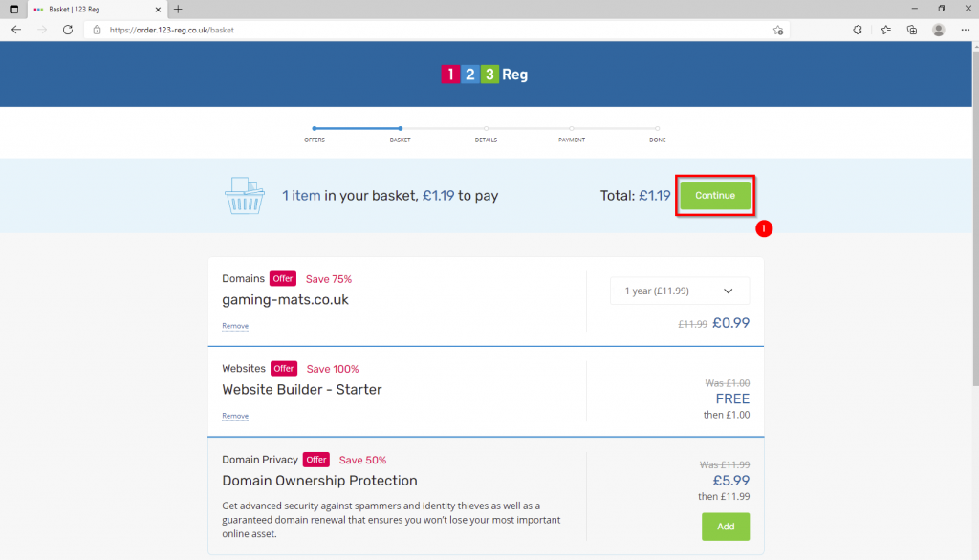The height and width of the screenshot is (560, 979).
Task: Go to the Offers progress step
Action: click(x=315, y=134)
